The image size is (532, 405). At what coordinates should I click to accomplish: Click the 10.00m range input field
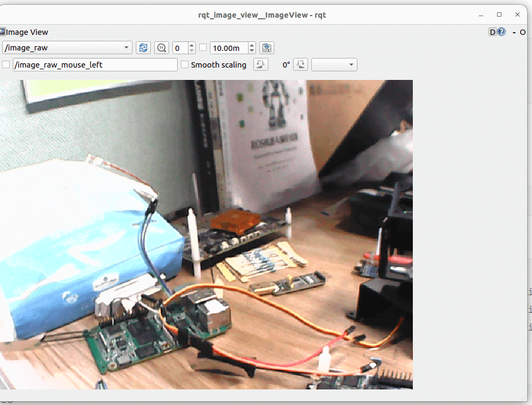(x=229, y=48)
